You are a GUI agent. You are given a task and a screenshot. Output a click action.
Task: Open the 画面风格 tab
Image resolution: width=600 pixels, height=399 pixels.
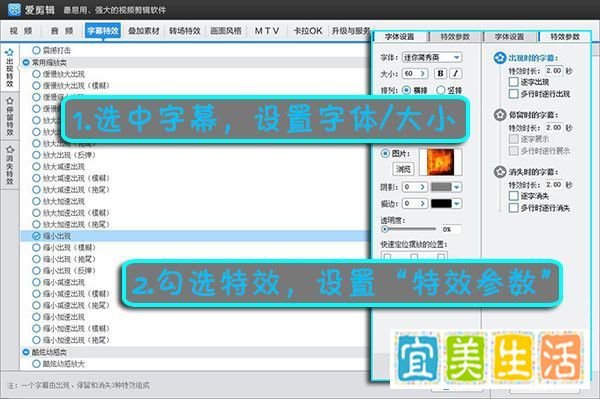click(226, 31)
